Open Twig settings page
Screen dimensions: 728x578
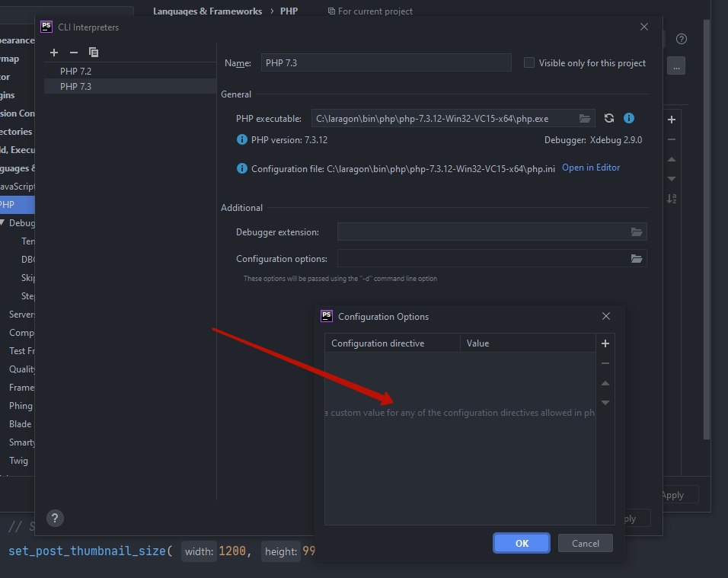pos(18,461)
